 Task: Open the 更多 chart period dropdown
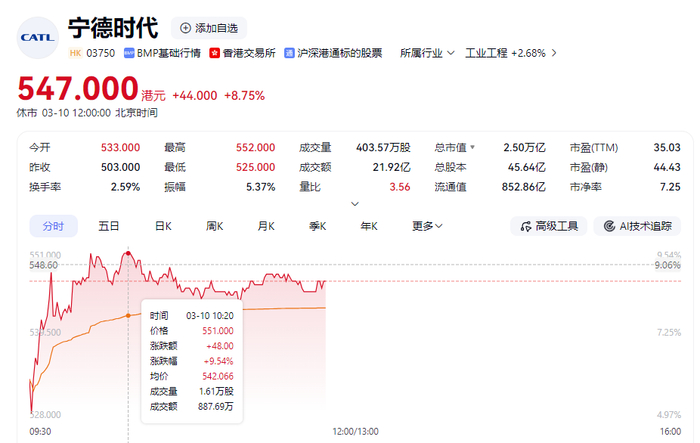pyautogui.click(x=427, y=226)
